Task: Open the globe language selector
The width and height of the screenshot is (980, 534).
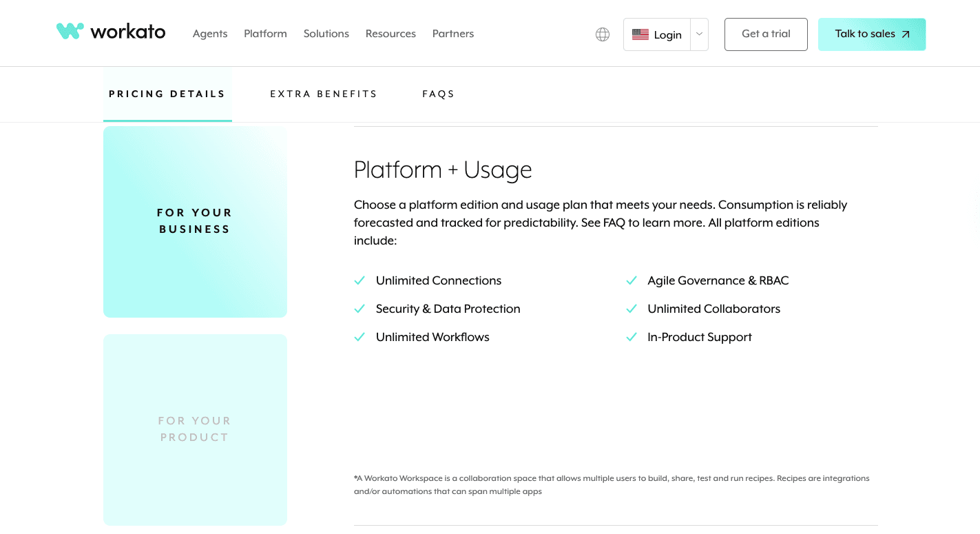Action: click(603, 34)
